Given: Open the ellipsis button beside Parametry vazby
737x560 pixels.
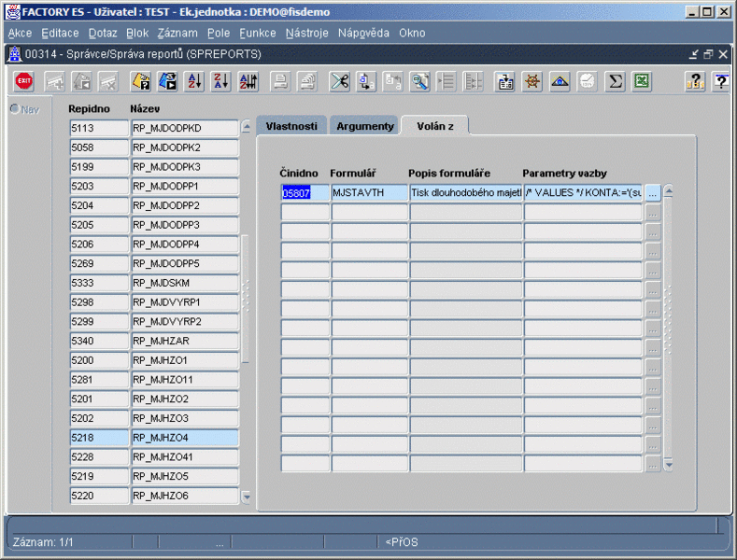Looking at the screenshot, I should pyautogui.click(x=653, y=193).
